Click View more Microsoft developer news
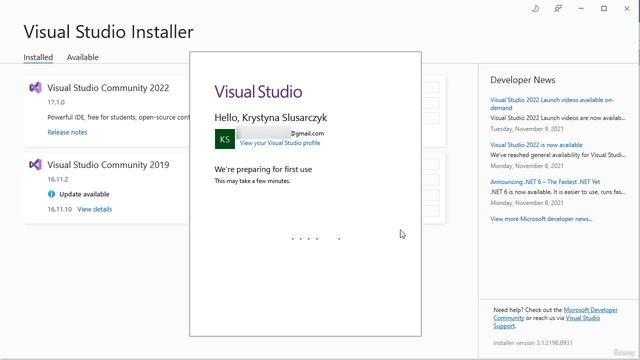This screenshot has height=360, width=640. pyautogui.click(x=541, y=219)
